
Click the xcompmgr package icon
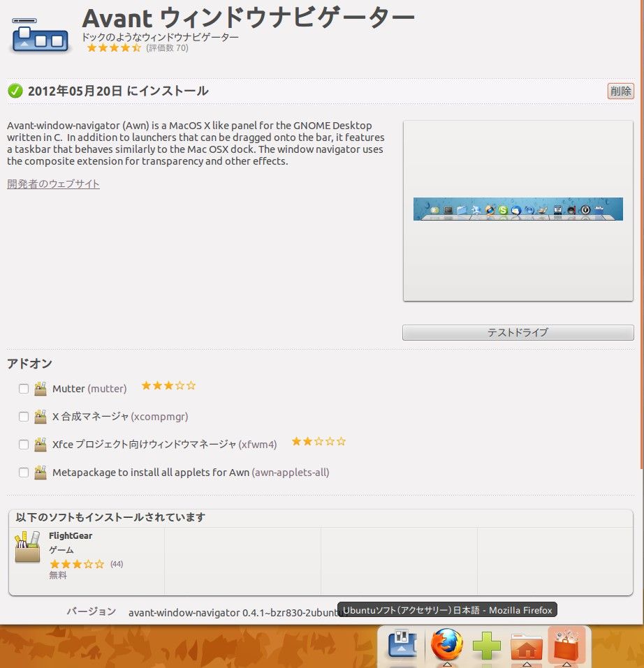[x=41, y=417]
